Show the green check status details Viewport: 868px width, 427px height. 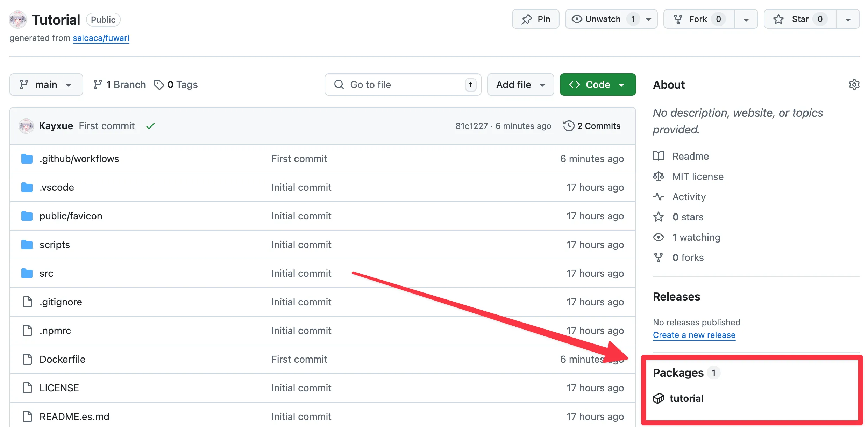coord(150,126)
